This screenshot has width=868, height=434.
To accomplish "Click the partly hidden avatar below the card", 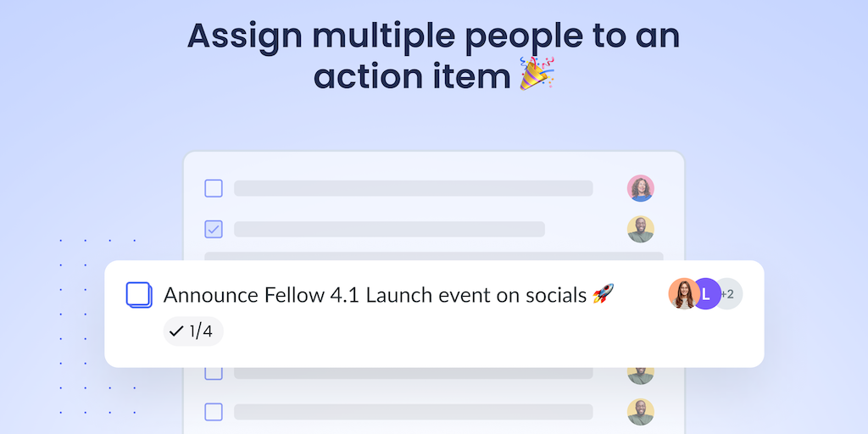I will tap(641, 372).
